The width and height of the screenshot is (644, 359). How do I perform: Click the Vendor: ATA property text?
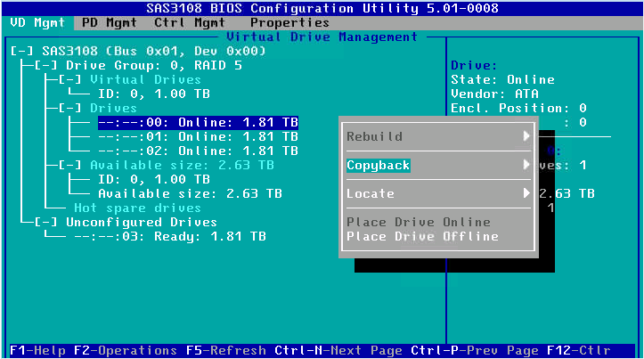tap(494, 94)
